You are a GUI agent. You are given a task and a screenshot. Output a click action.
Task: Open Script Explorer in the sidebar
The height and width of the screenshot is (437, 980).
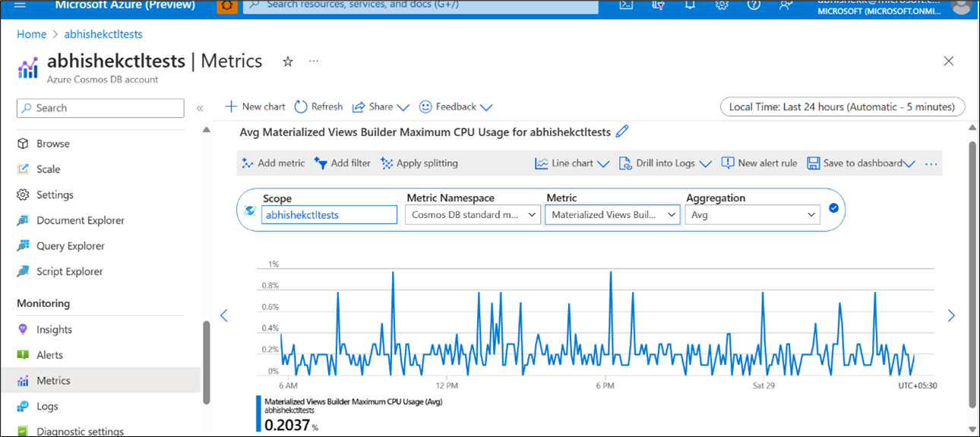pos(69,271)
